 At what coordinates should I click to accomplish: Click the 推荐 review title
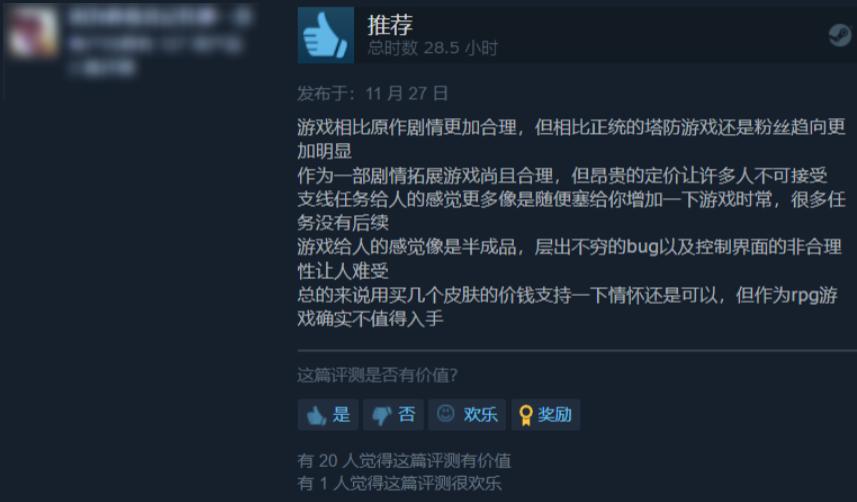[390, 25]
